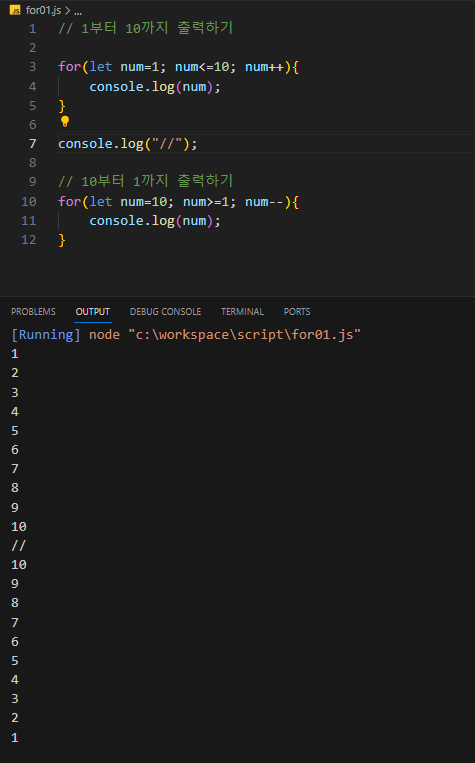Click the [Running] label in output
Image resolution: width=475 pixels, height=763 pixels.
[46, 335]
